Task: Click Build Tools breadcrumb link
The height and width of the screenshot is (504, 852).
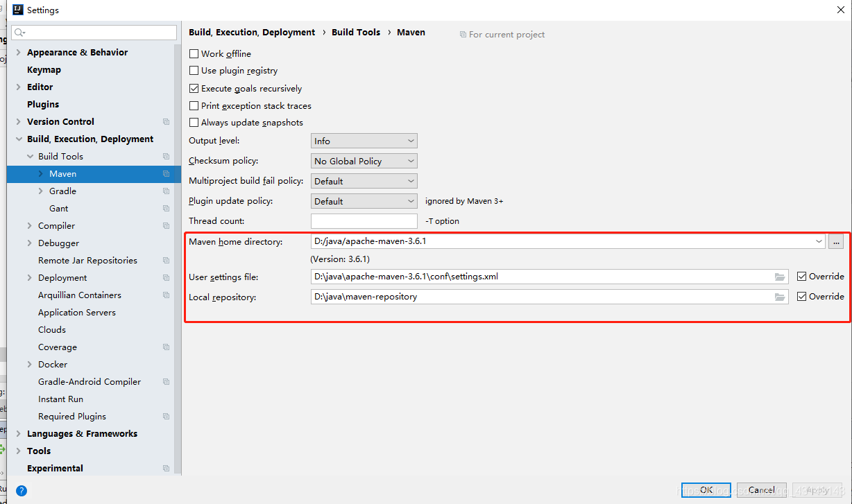Action: tap(356, 33)
